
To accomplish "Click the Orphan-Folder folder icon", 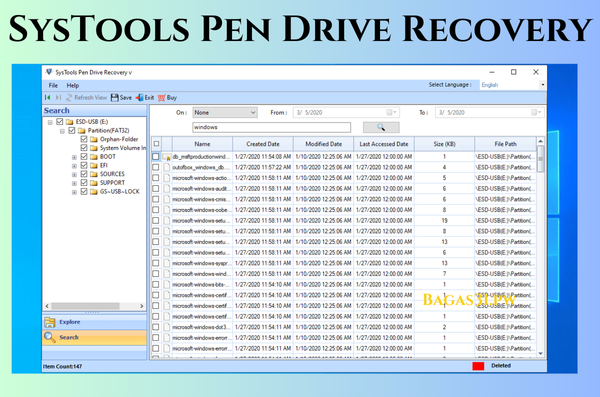I will point(94,139).
